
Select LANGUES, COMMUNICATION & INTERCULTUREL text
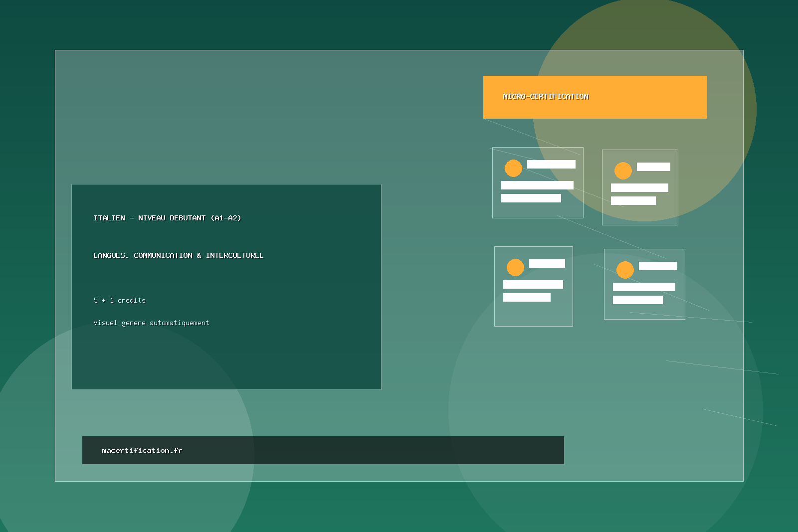178,255
